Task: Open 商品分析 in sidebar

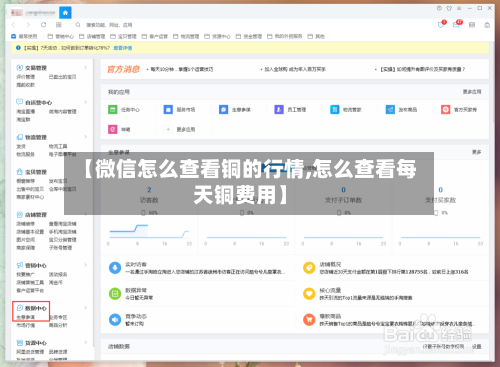Action: point(58,325)
